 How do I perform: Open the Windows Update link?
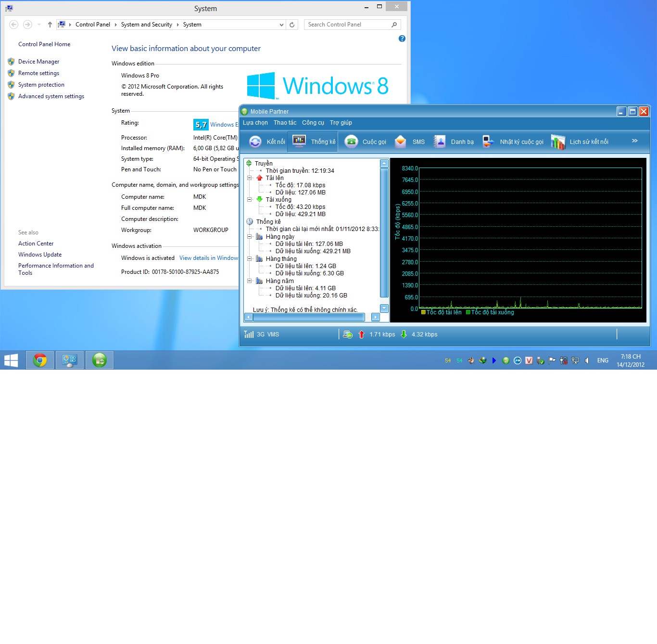[40, 255]
